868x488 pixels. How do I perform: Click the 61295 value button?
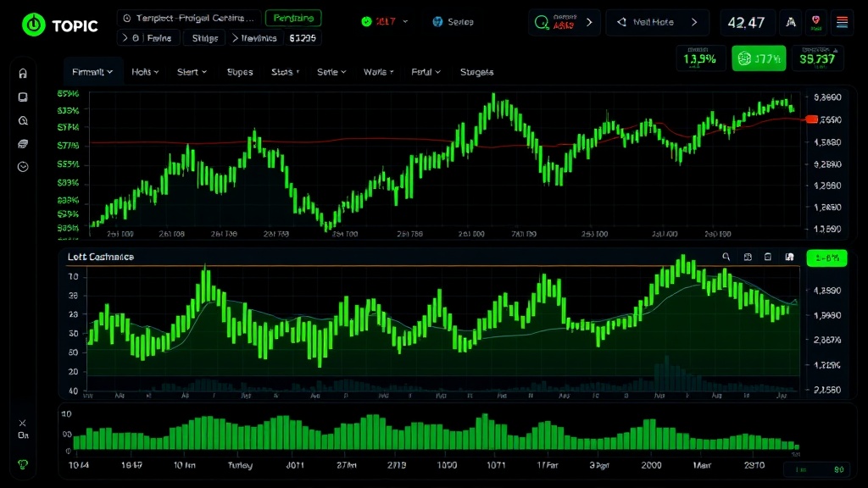[303, 37]
